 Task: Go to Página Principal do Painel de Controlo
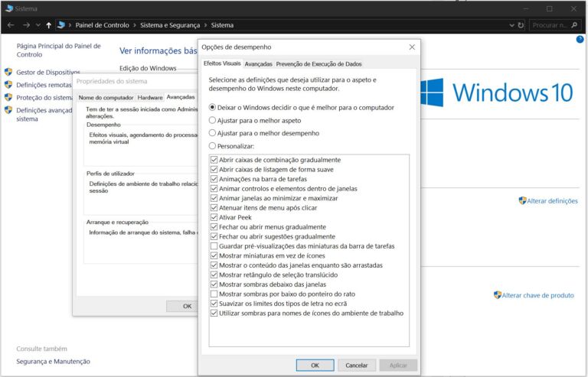tap(58, 50)
